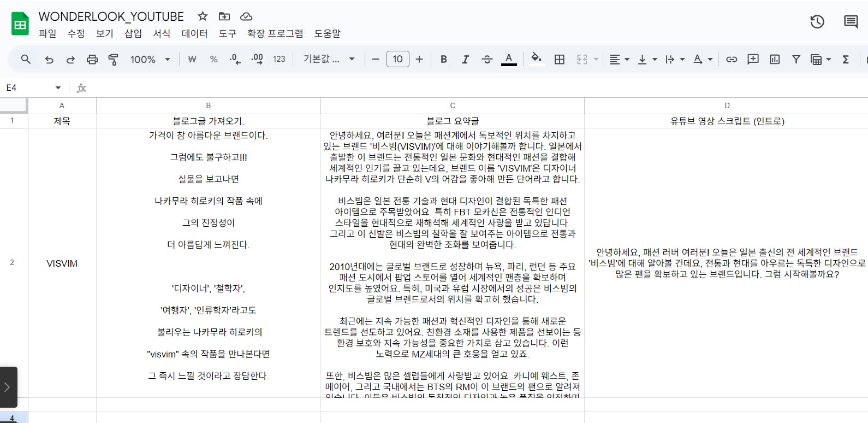Click the document title WONDERLOOK_YOUTUBE
The image size is (868, 423).
coord(111,16)
